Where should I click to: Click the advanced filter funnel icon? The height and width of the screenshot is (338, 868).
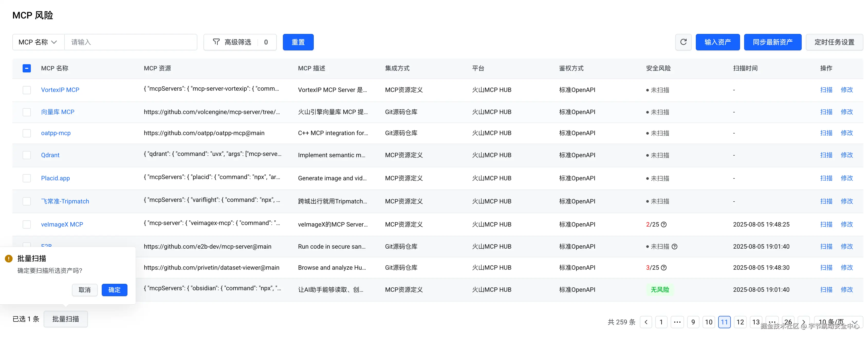(216, 42)
